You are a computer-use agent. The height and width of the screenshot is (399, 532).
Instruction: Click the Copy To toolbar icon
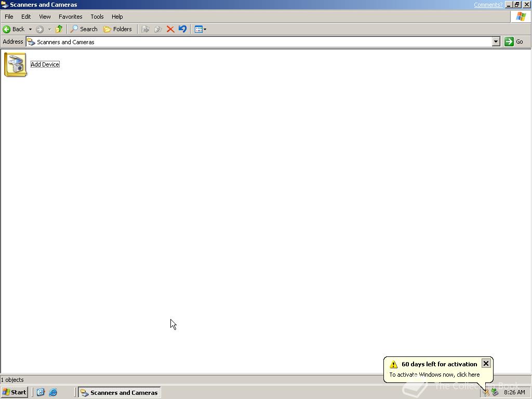(158, 29)
